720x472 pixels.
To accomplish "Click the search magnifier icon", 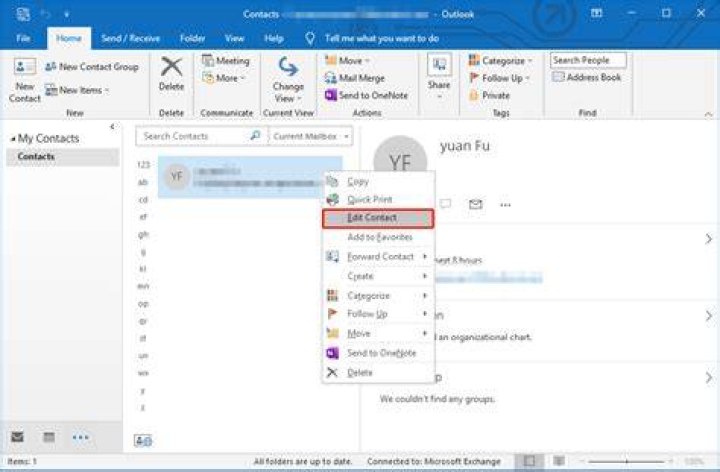I will pos(255,135).
